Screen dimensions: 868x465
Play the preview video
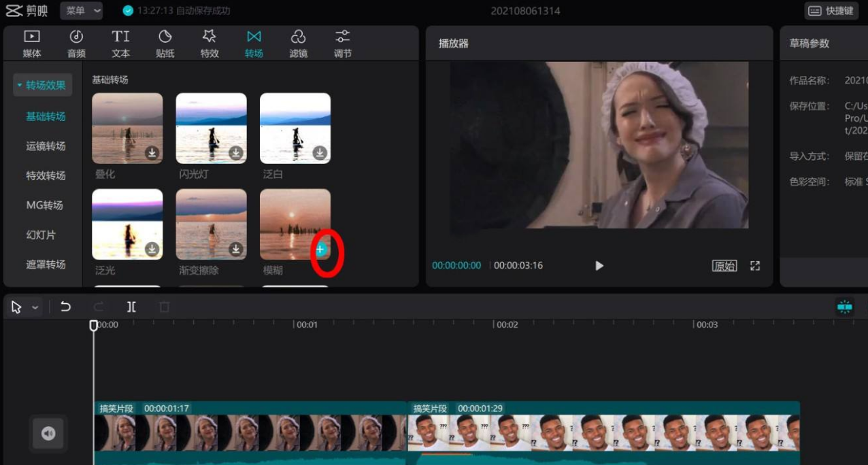(x=599, y=266)
